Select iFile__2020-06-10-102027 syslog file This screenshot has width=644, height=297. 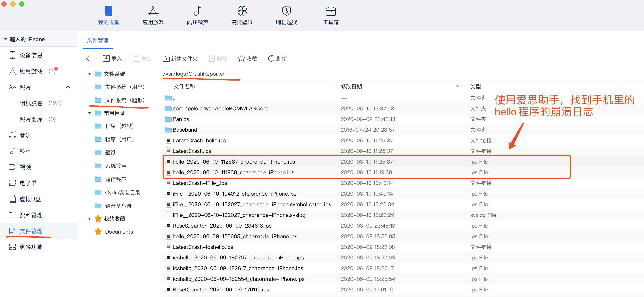click(x=402, y=215)
